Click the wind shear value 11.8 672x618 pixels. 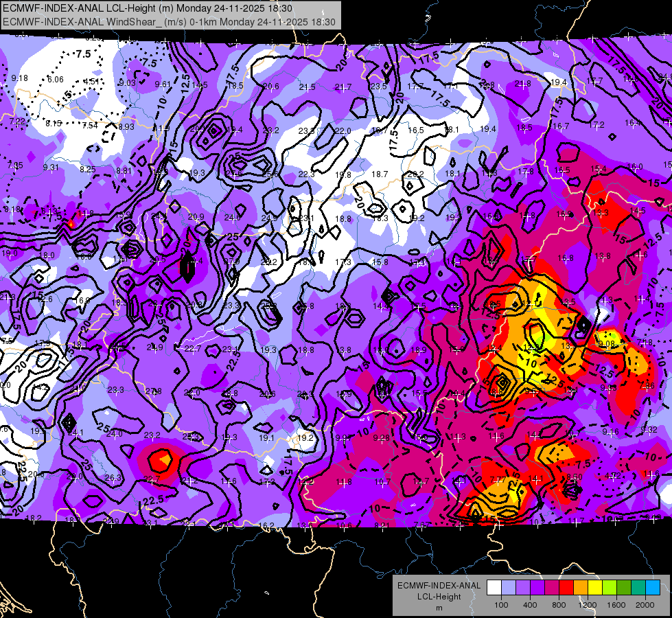[344, 482]
